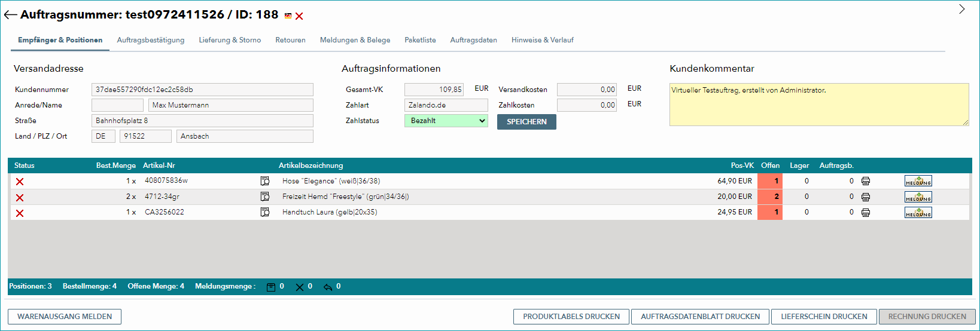
Task: Click the empty Anrede field
Action: click(117, 105)
